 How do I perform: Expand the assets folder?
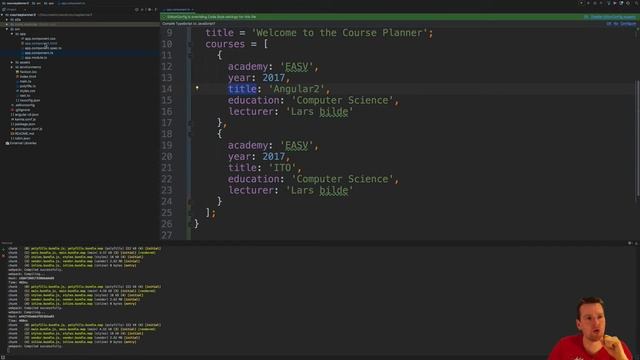[x=12, y=62]
